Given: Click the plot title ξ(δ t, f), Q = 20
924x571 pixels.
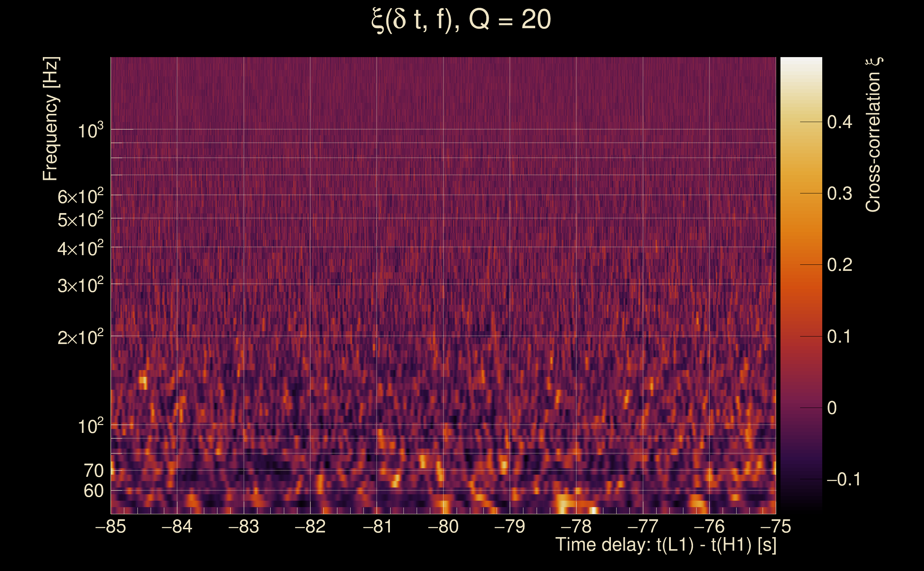Looking at the screenshot, I should click(x=461, y=20).
